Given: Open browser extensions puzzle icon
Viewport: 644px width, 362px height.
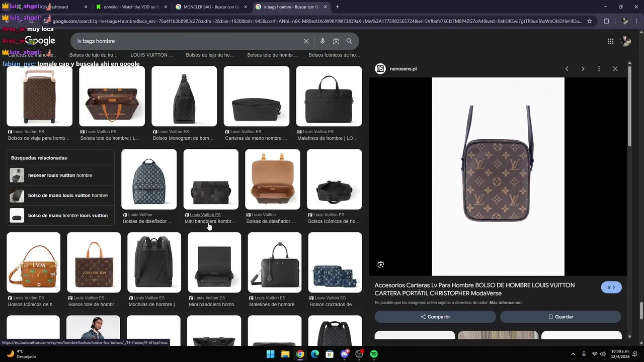Looking at the screenshot, I should coord(606,21).
